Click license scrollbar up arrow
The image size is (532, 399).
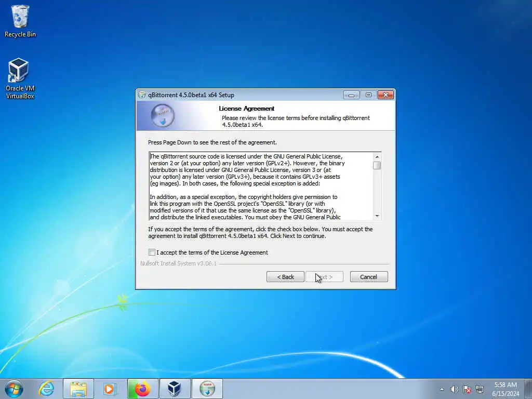point(377,157)
